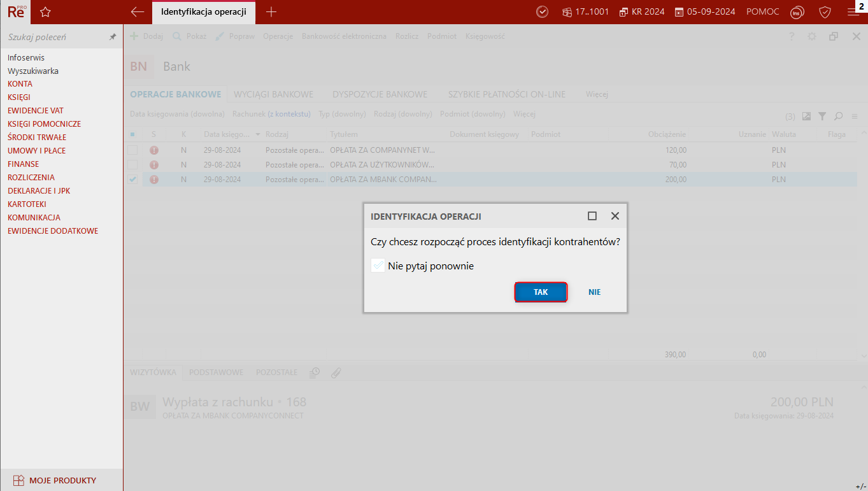Switch to PODSTAWOWE details tab
This screenshot has width=868, height=491.
[x=216, y=373]
